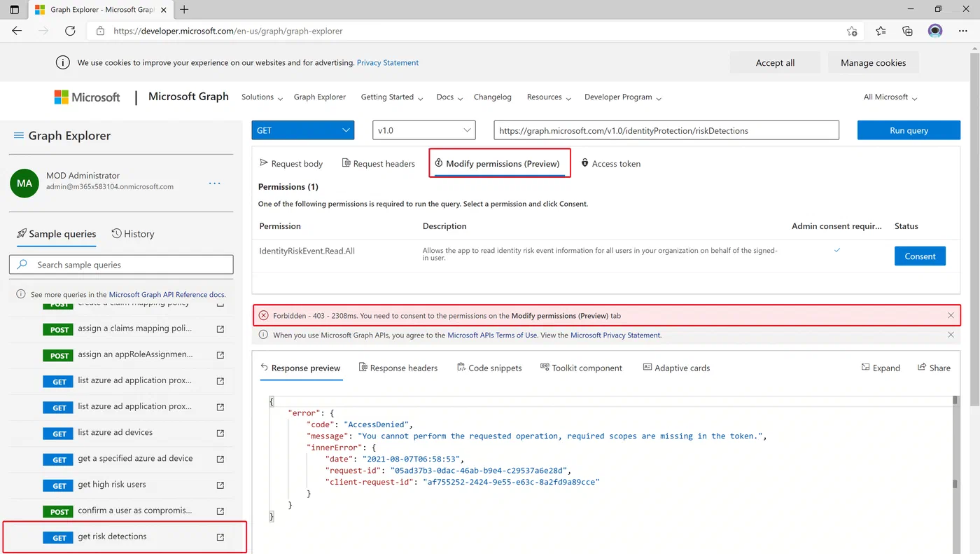
Task: Add this page to favorites with the star-plus icon
Action: (852, 31)
